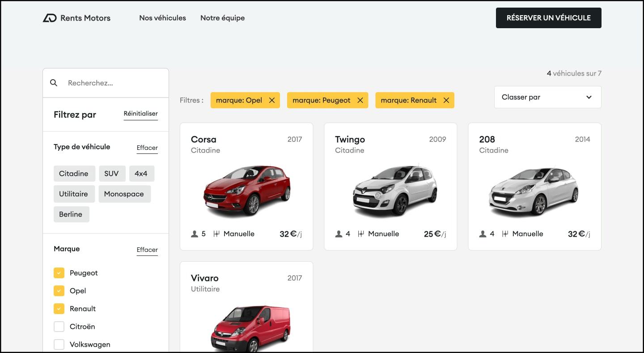Check the Citroën brand checkbox
This screenshot has width=644, height=353.
point(59,327)
